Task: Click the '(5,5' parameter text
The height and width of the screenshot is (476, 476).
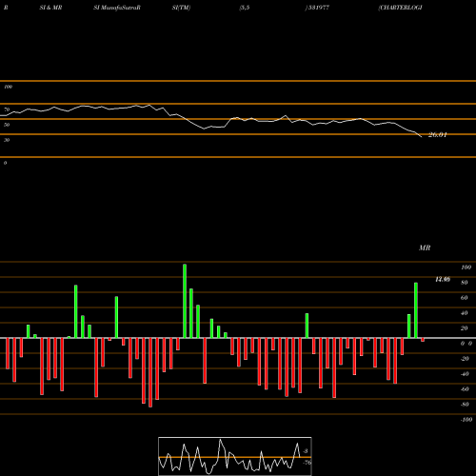Action: point(245,8)
